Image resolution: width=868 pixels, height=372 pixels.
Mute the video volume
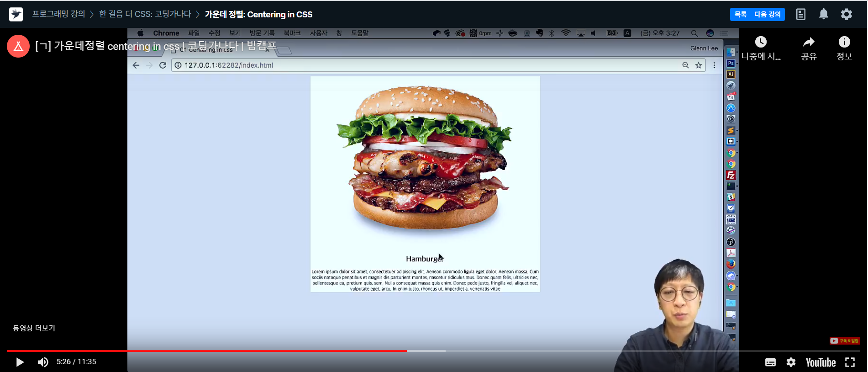[43, 362]
